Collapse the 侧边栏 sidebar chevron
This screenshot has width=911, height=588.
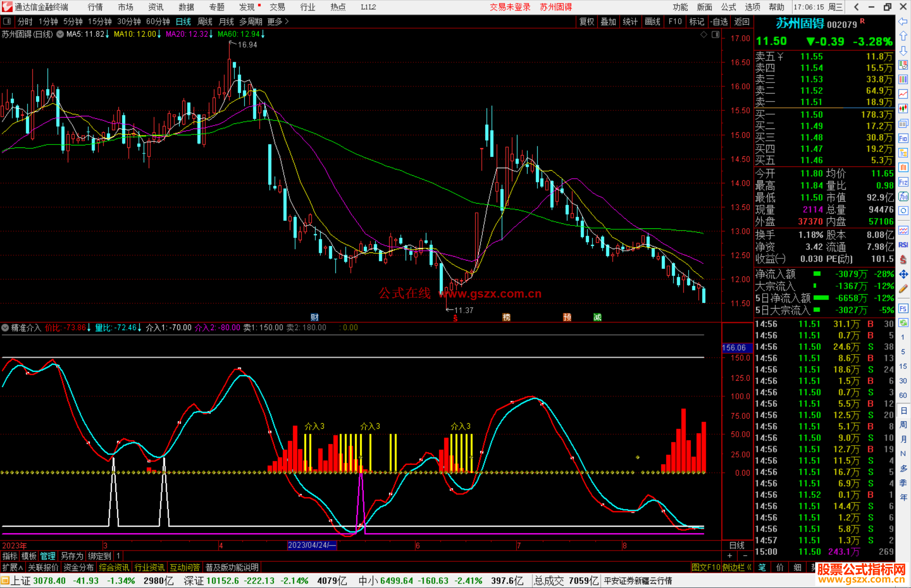(x=749, y=567)
